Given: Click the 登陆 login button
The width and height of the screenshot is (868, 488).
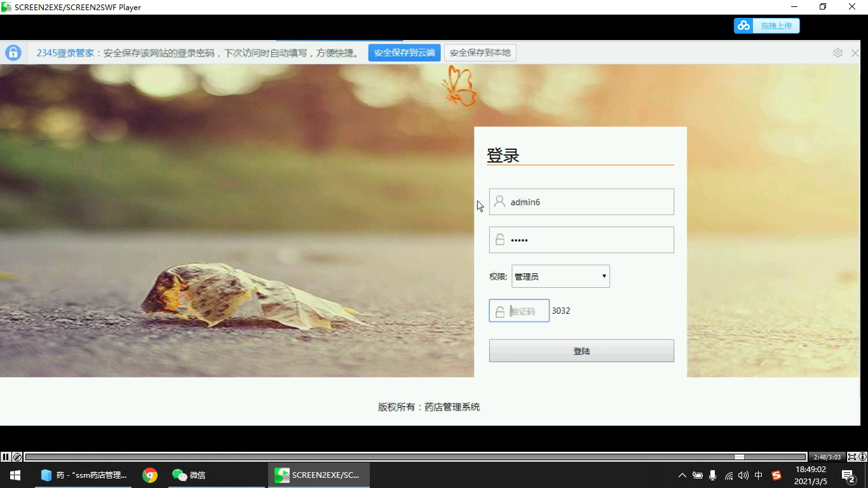Looking at the screenshot, I should point(581,351).
